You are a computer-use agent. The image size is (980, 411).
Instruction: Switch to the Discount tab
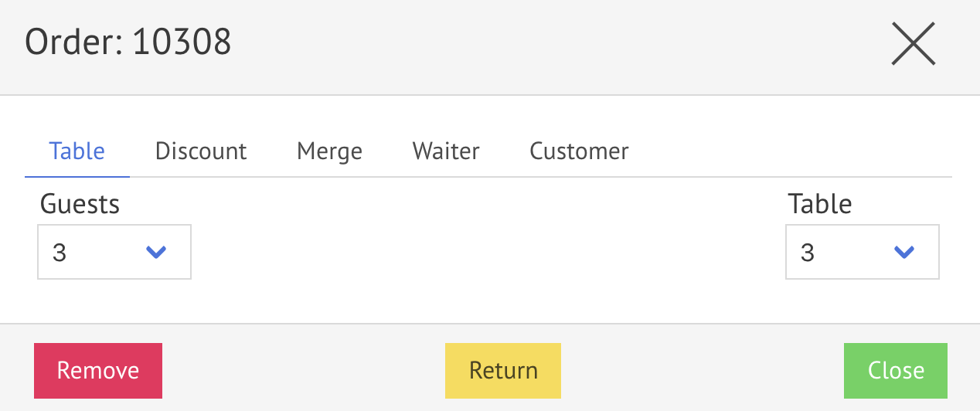[x=201, y=151]
